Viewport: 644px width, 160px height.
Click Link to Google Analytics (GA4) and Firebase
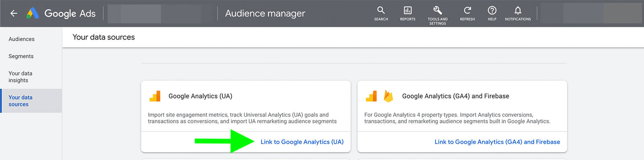[497, 142]
